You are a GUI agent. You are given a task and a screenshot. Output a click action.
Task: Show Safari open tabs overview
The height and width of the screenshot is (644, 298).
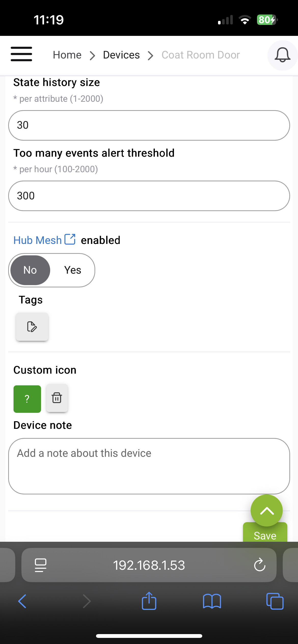[x=275, y=601]
